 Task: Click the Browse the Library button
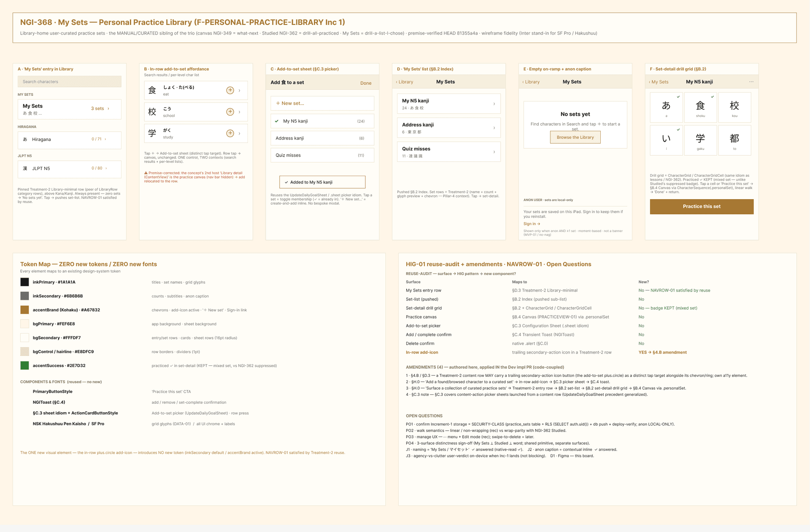coord(575,138)
